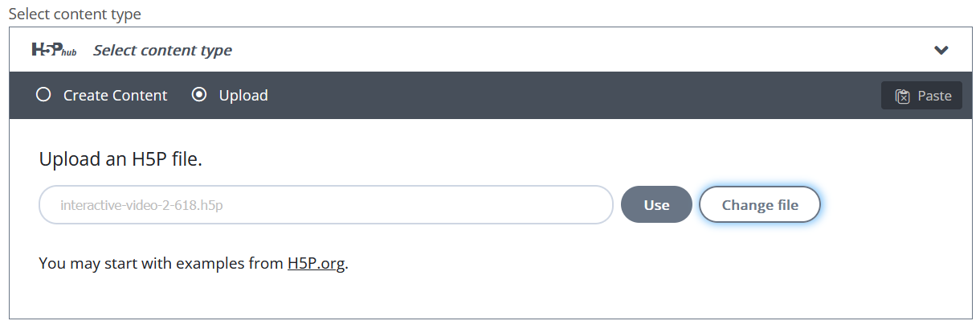Open the italic Select content type dropdown title
Viewport: 980px width, 329px height.
pyautogui.click(x=162, y=50)
